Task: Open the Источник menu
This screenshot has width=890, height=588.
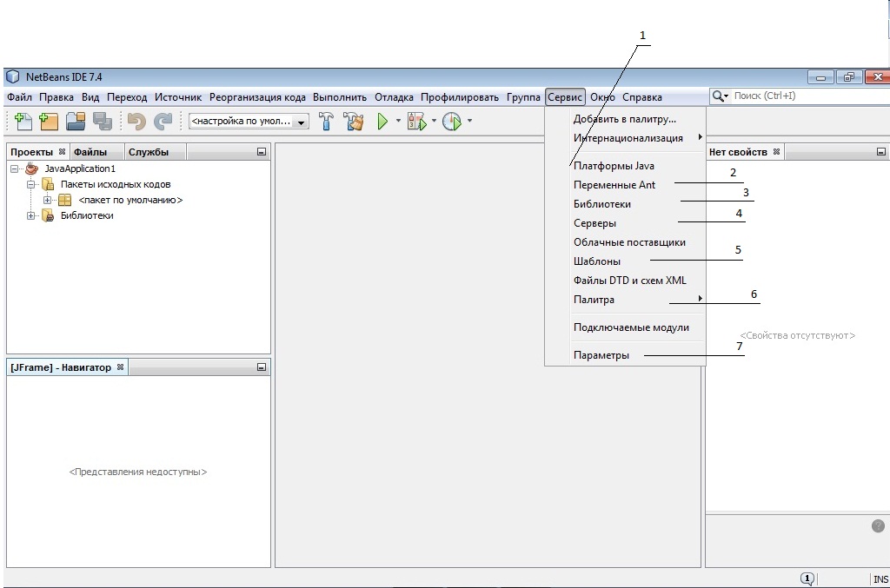Action: 177,97
